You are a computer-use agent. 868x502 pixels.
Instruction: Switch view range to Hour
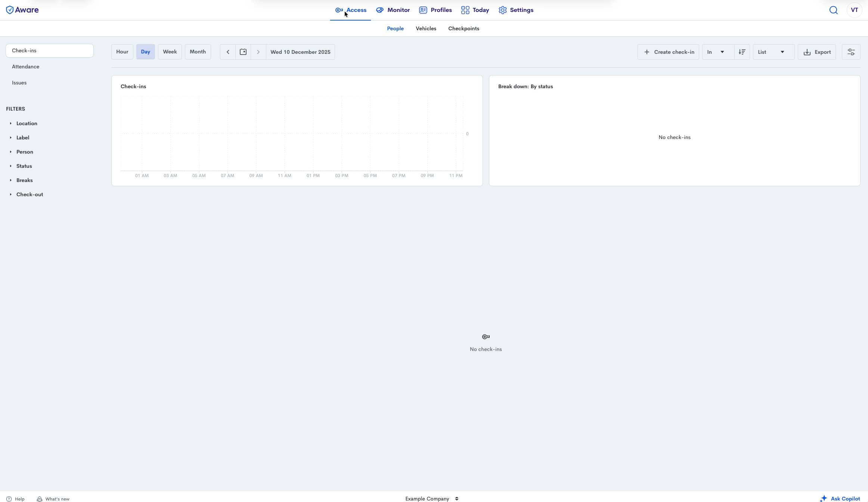122,52
